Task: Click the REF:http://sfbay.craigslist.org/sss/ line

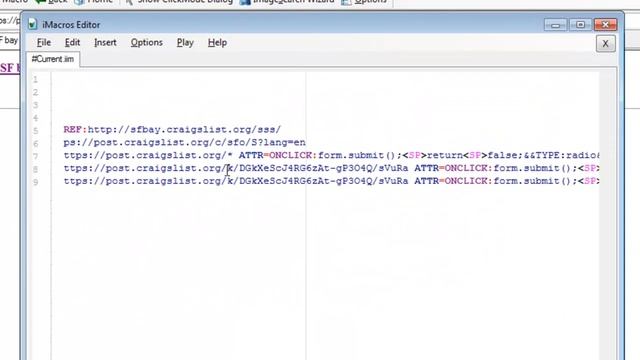Action: [x=172, y=129]
